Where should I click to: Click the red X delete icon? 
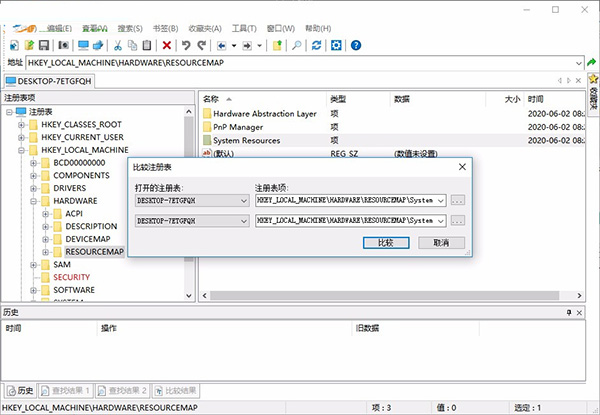pyautogui.click(x=166, y=45)
